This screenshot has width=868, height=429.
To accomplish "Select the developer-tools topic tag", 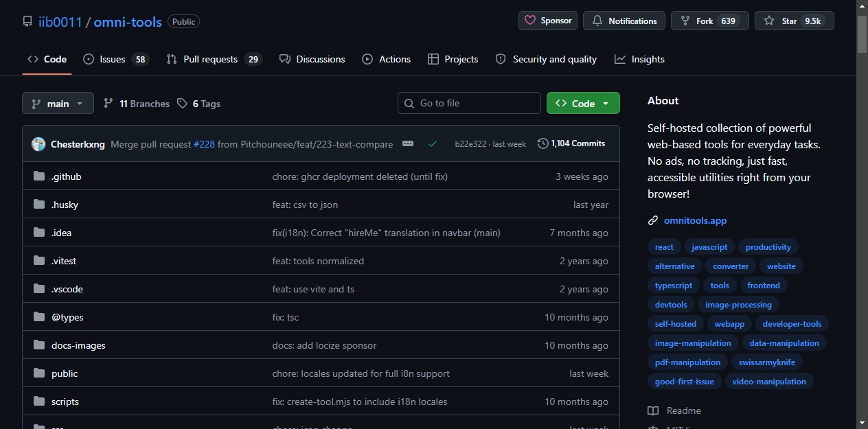I will coord(792,324).
